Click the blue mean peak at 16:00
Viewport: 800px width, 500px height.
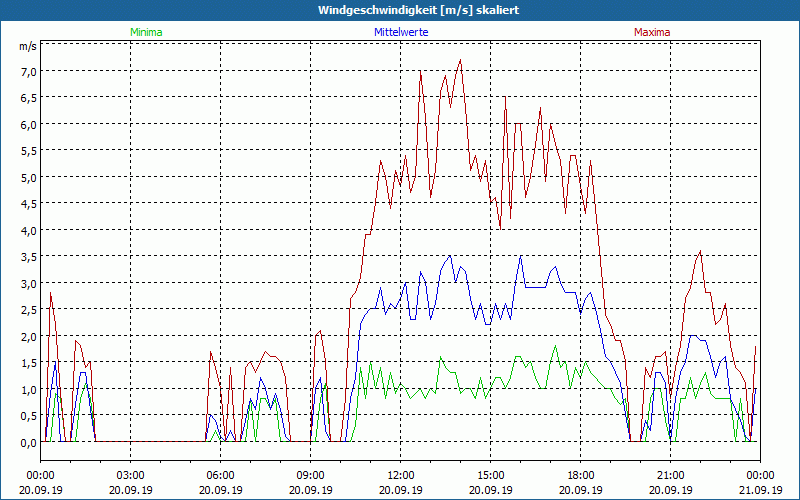point(520,256)
